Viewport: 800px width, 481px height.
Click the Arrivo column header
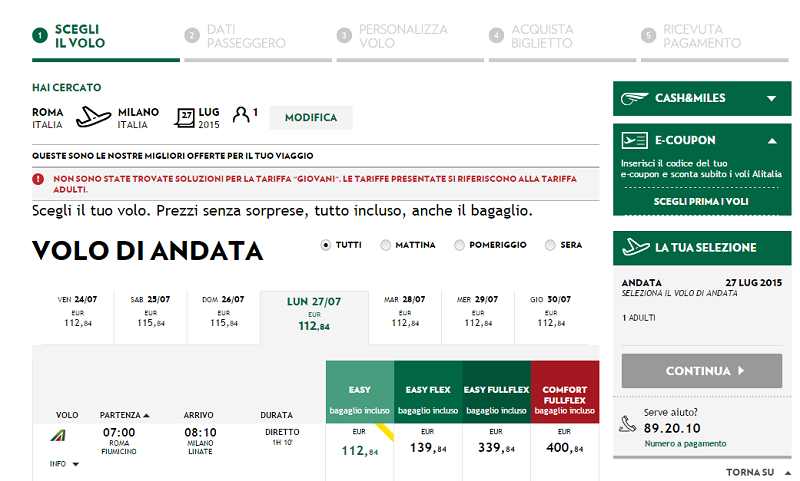(x=198, y=415)
